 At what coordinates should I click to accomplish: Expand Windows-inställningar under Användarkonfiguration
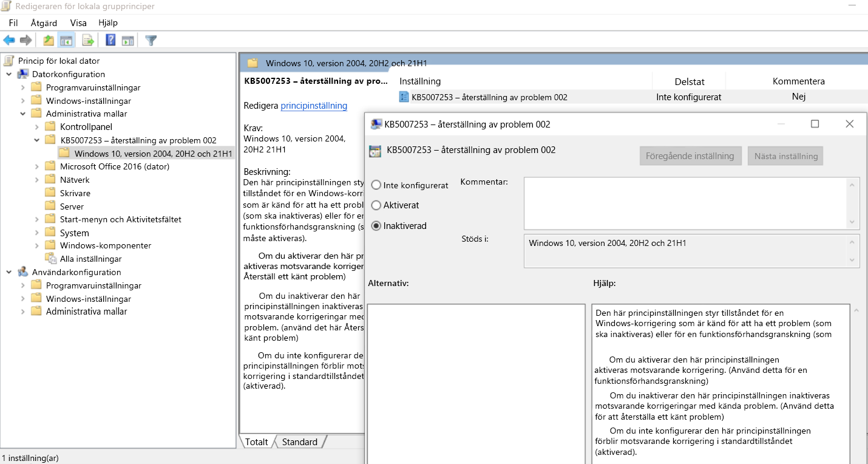pyautogui.click(x=23, y=299)
